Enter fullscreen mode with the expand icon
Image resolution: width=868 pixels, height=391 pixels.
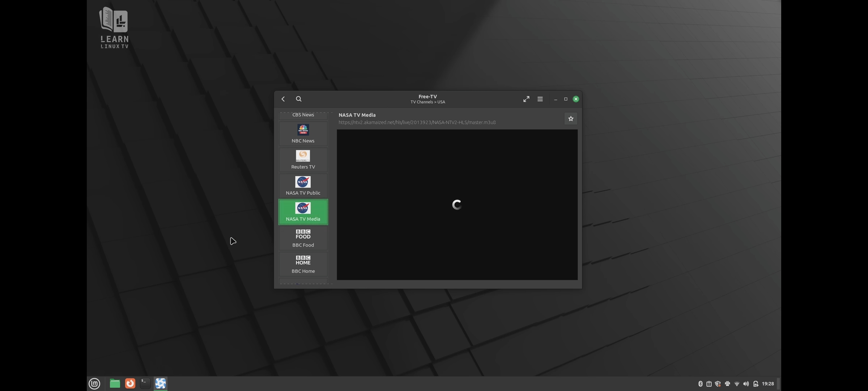(526, 99)
